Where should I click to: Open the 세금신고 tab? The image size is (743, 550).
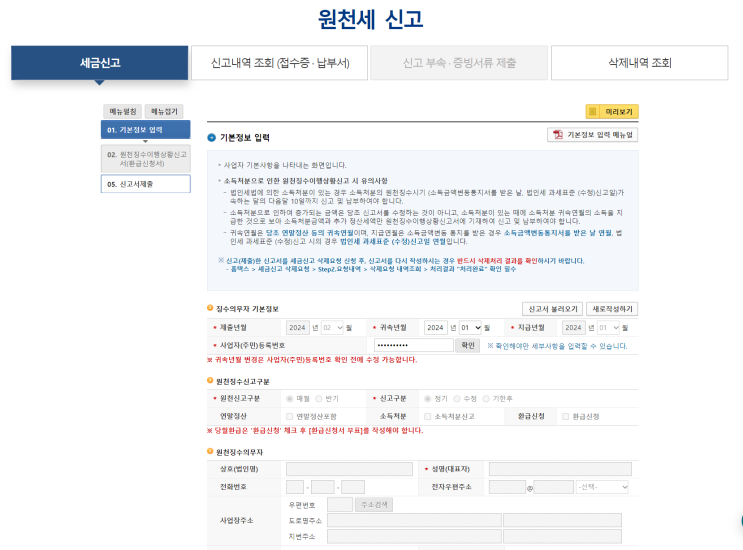[100, 63]
